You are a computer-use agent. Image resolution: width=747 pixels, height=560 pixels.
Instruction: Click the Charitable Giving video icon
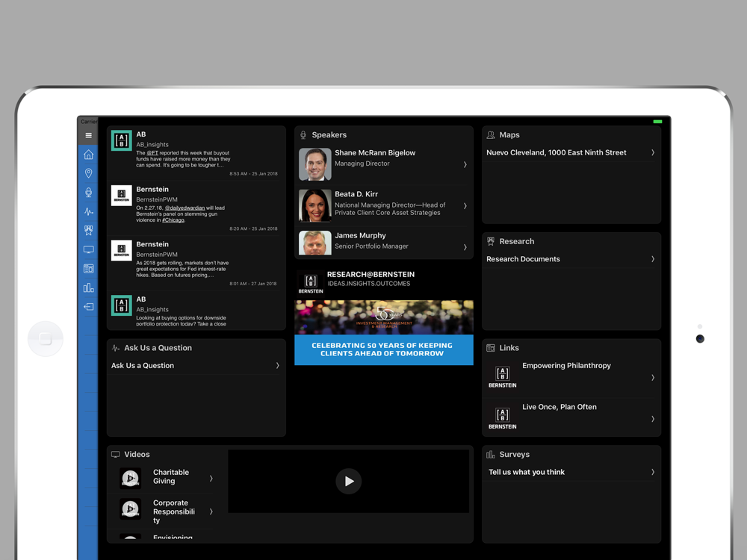131,478
